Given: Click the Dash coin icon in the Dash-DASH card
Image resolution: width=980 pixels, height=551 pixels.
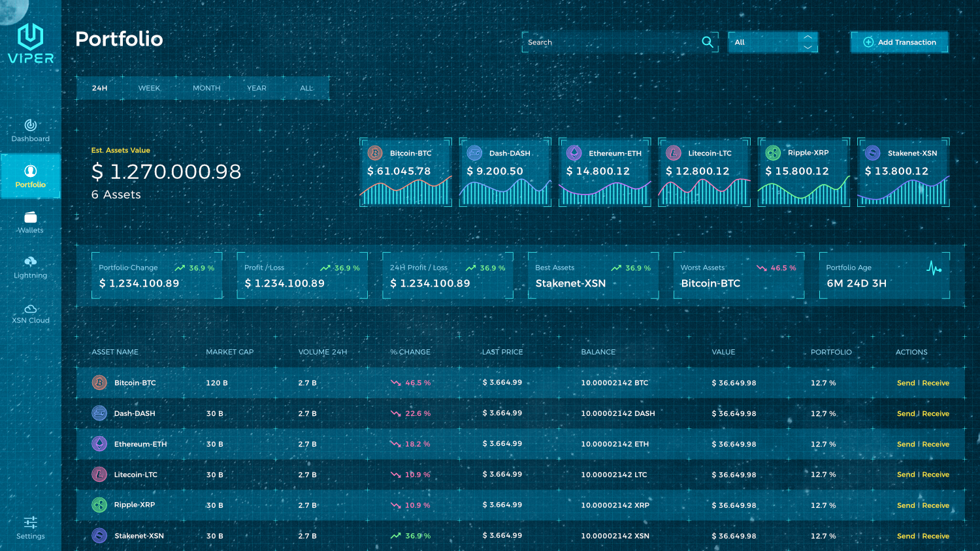Looking at the screenshot, I should click(474, 153).
